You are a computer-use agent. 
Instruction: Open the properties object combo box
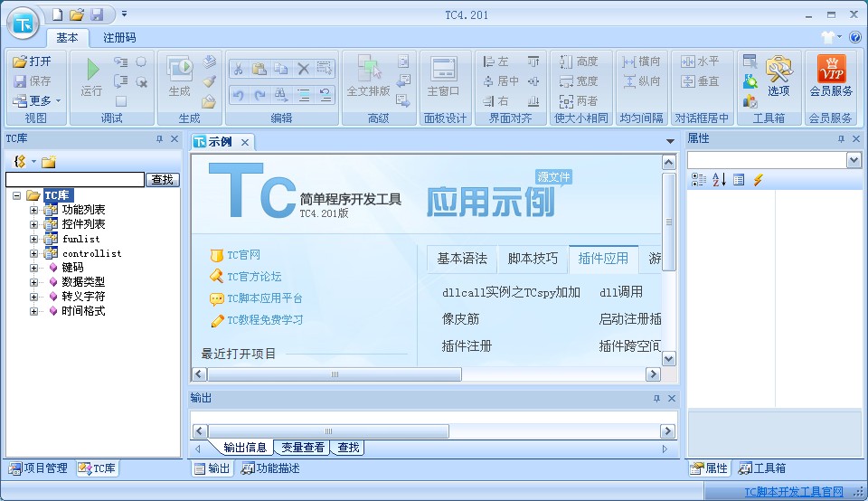click(x=854, y=161)
